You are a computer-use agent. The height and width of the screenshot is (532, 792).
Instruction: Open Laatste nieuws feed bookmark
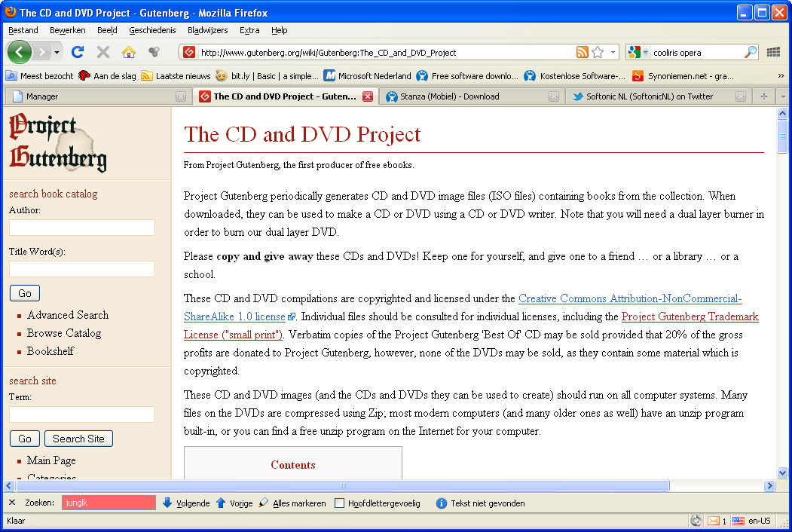[176, 76]
